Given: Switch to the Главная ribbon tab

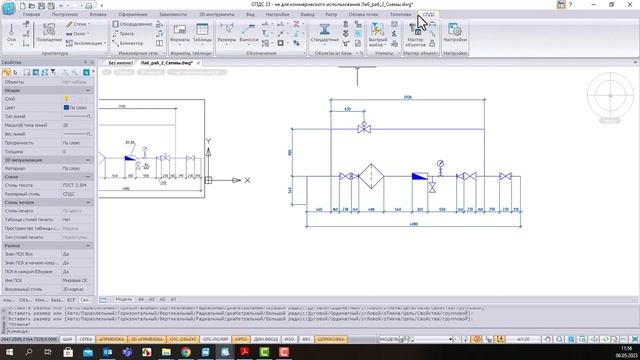Looking at the screenshot, I should coord(31,14).
